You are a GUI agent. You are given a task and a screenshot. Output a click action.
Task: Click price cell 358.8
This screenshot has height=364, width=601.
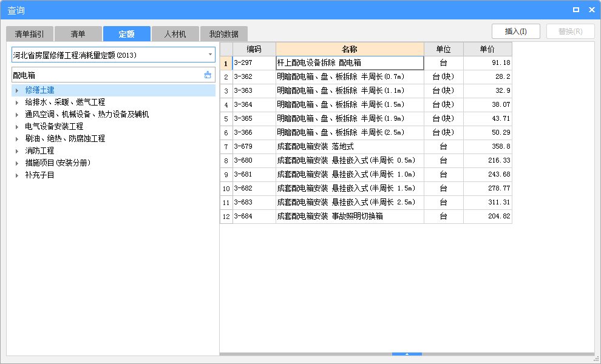coord(487,146)
